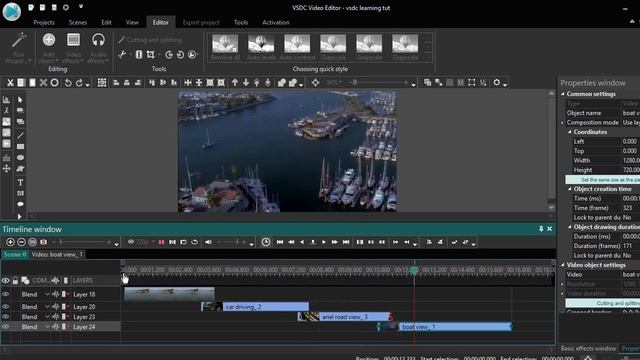640x360 pixels.
Task: Collapse Video object settings section
Action: (563, 265)
